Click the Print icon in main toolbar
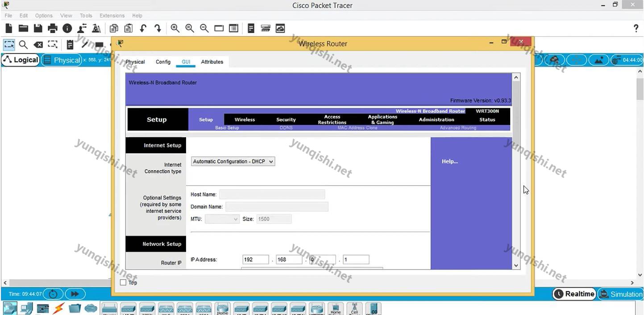The image size is (644, 315). point(53,28)
